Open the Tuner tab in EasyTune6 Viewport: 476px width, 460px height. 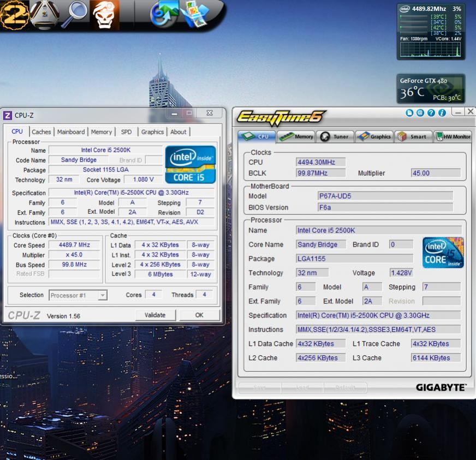pos(335,137)
